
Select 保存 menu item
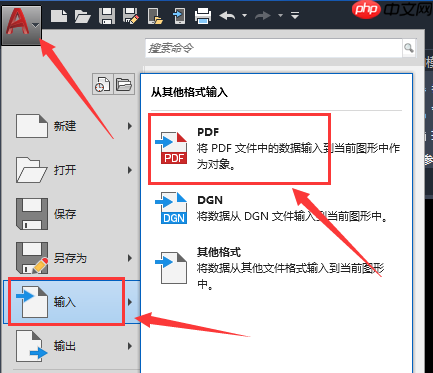coord(71,214)
